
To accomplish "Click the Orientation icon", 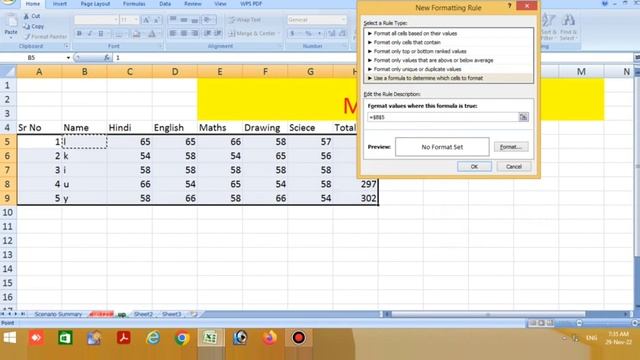I will point(208,20).
